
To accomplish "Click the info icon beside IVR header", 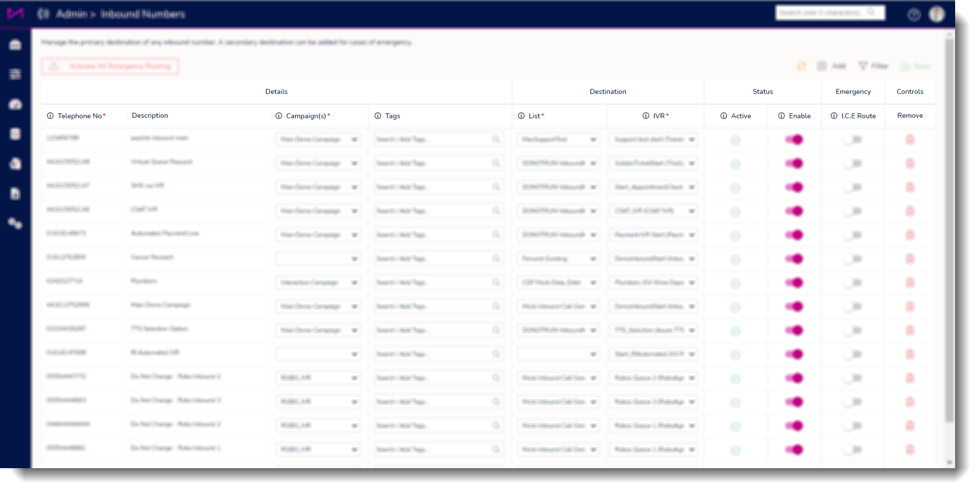I will (646, 116).
